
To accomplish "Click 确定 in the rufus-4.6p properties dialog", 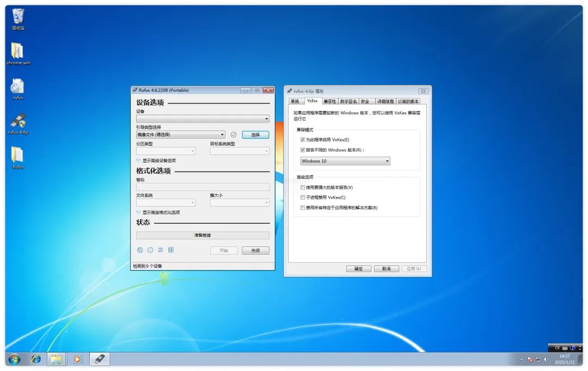I will (x=359, y=268).
